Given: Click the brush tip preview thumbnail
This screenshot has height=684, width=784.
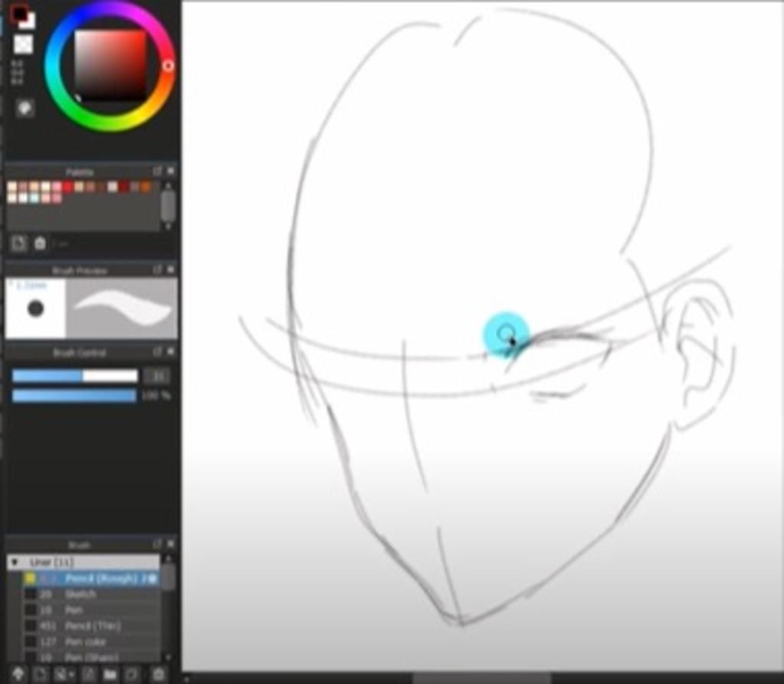Looking at the screenshot, I should point(35,308).
